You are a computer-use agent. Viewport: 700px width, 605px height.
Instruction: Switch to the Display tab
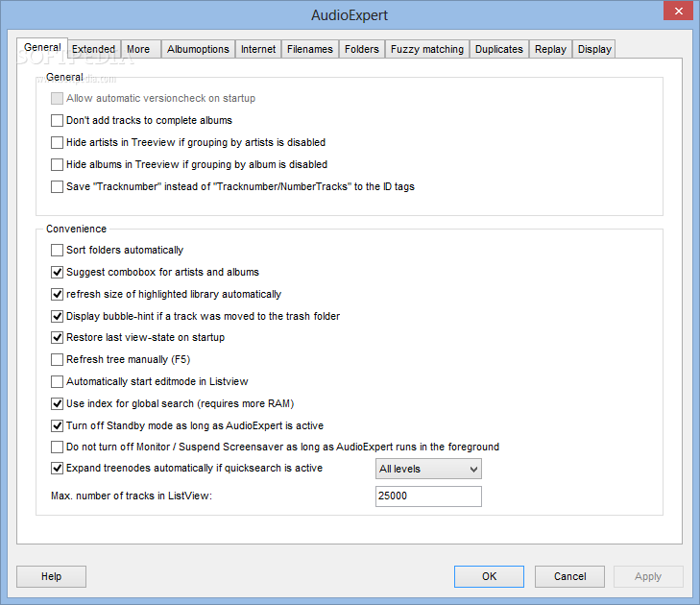(594, 49)
